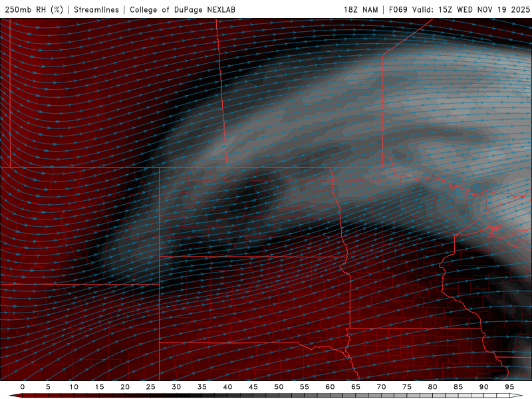
Task: Click the '70' colorbar label
Action: [x=381, y=387]
